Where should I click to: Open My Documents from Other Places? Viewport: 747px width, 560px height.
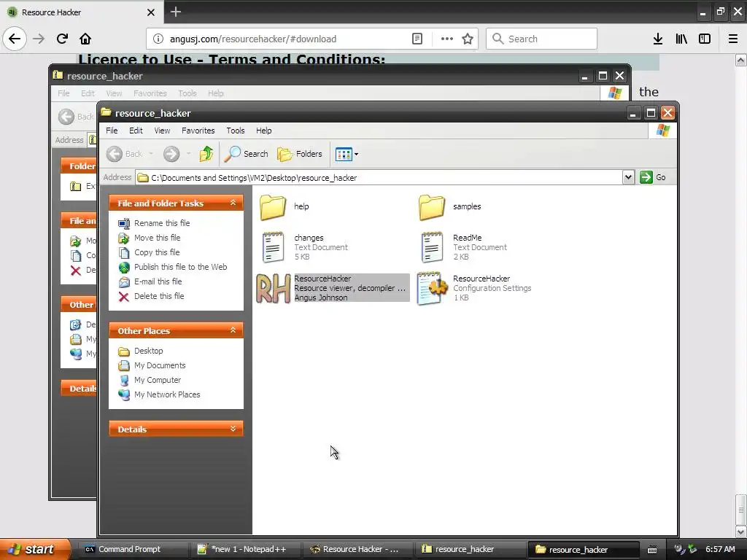pos(160,366)
